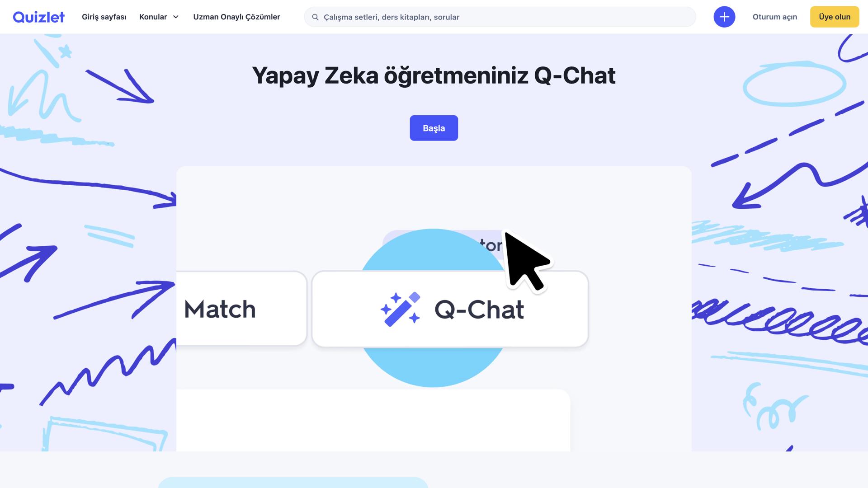Viewport: 868px width, 488px height.
Task: Click the "Q-Chat" text label on the card
Action: (x=479, y=309)
